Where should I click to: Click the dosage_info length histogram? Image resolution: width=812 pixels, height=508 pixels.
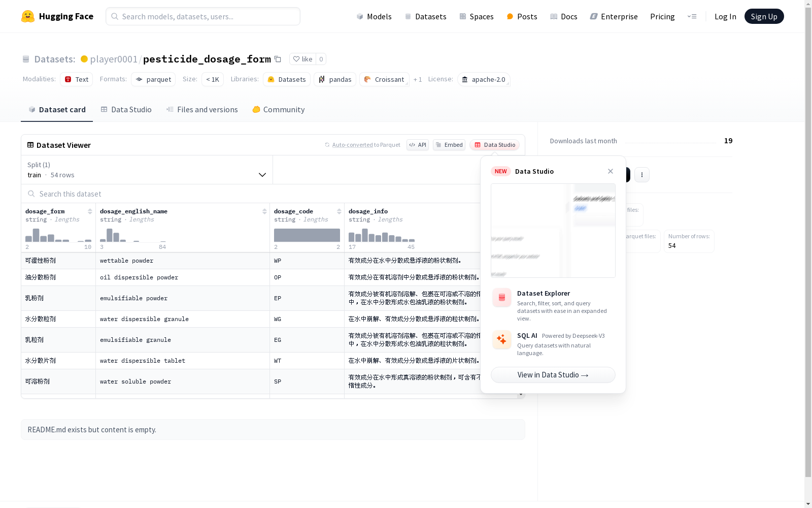coord(382,235)
